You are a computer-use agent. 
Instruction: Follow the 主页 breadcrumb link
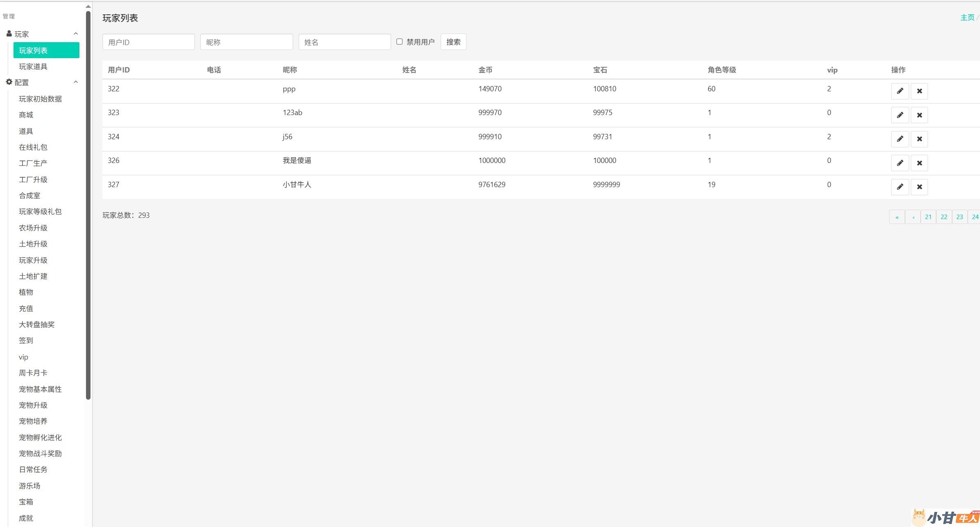pos(967,18)
